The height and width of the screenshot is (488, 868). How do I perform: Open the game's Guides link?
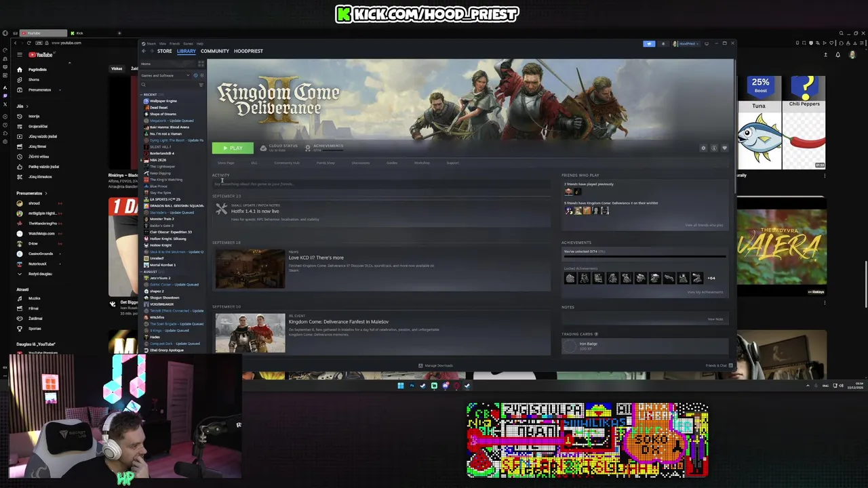click(392, 163)
